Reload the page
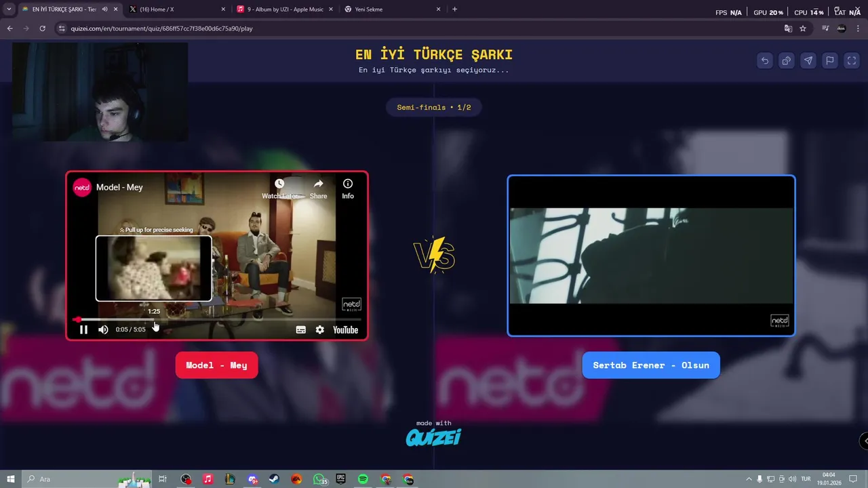The image size is (868, 488). (x=42, y=28)
